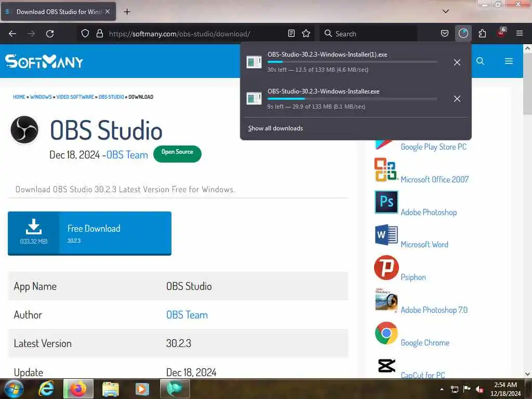Focus the browser Search box

(368, 34)
